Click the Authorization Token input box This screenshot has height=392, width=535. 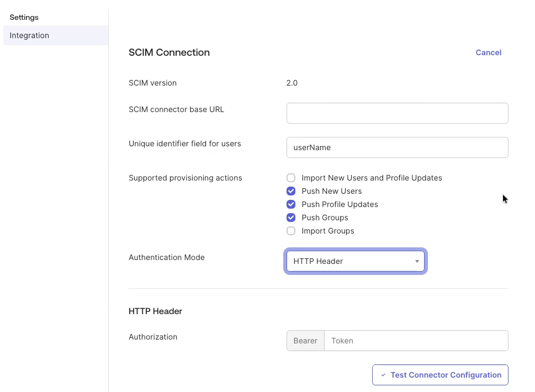(x=416, y=341)
